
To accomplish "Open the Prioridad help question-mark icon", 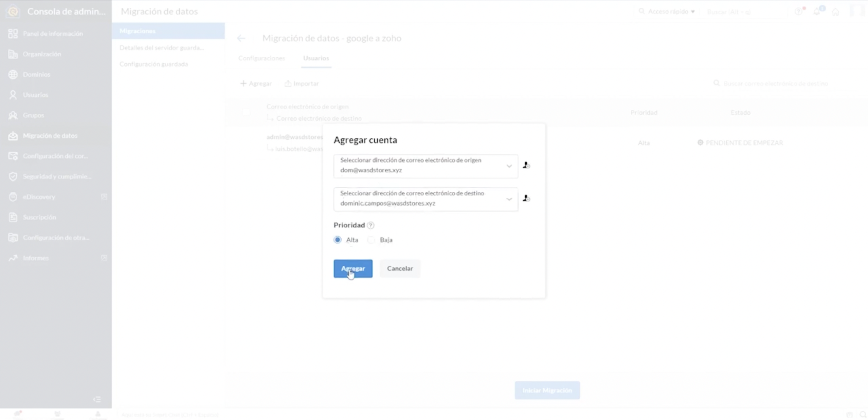I will (x=371, y=225).
